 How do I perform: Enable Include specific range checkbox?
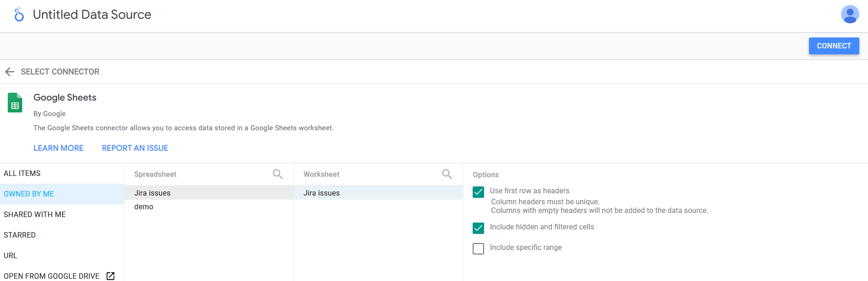click(x=478, y=249)
